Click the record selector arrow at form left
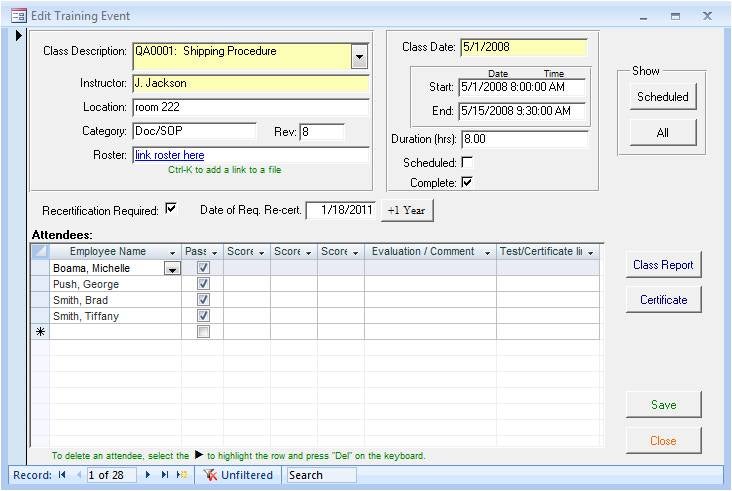 (x=19, y=35)
